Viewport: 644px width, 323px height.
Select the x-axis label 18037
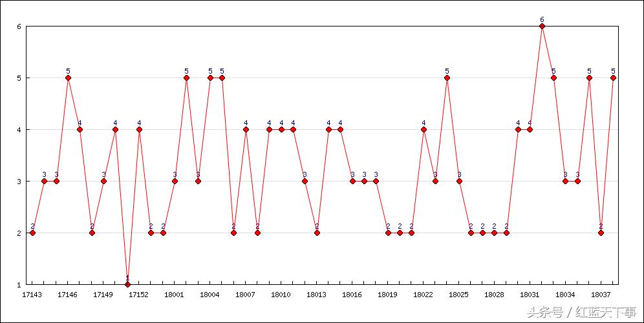(601, 295)
